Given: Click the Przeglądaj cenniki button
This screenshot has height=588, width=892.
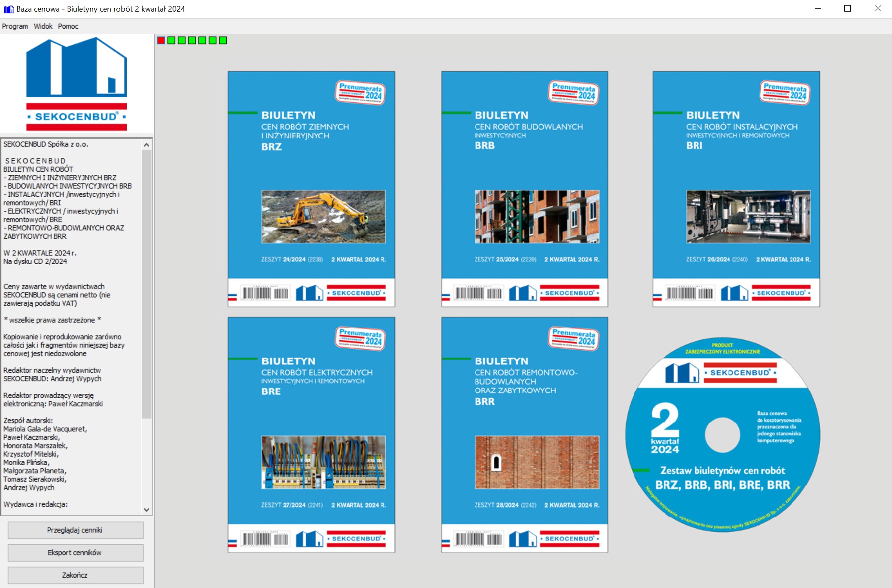Looking at the screenshot, I should click(75, 530).
